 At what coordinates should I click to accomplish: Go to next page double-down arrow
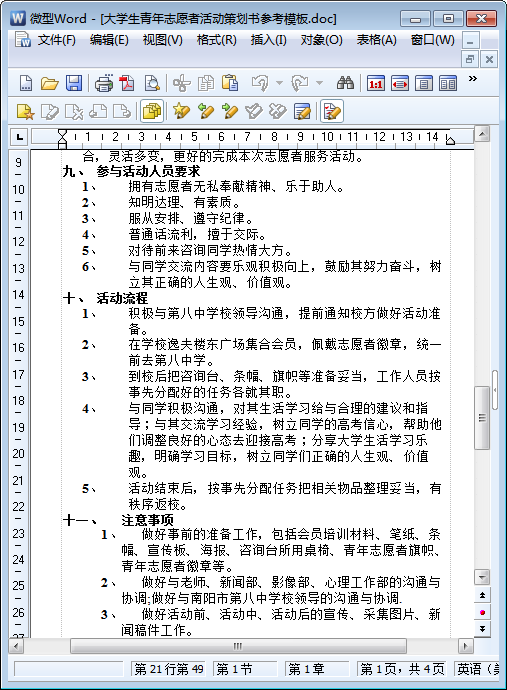tap(482, 628)
